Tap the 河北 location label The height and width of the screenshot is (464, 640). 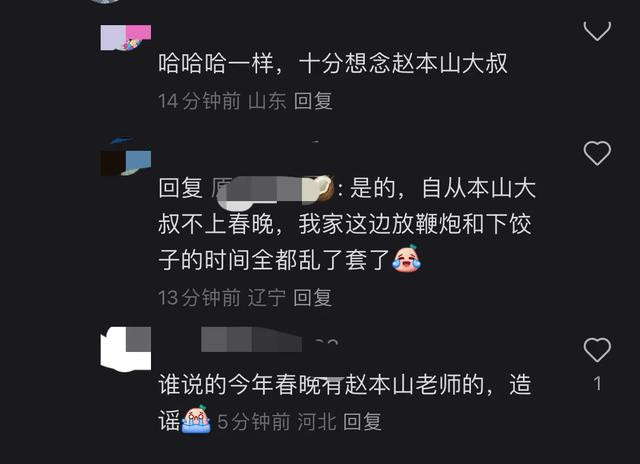[316, 422]
